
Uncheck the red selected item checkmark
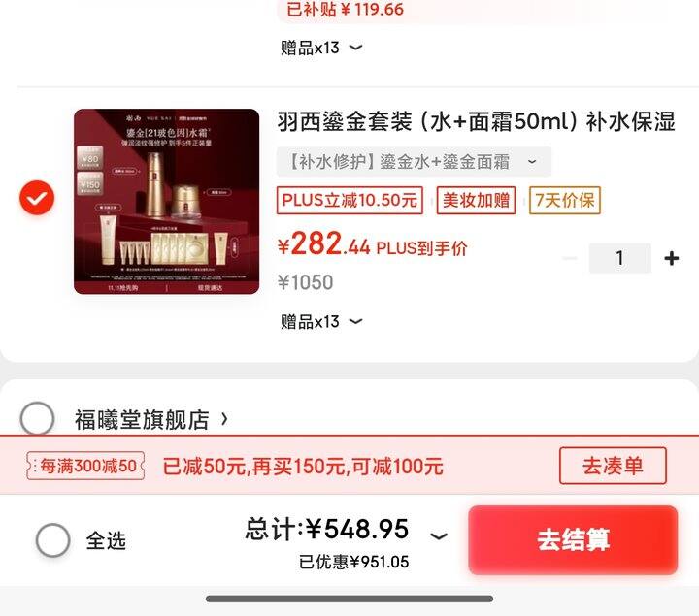tap(37, 198)
